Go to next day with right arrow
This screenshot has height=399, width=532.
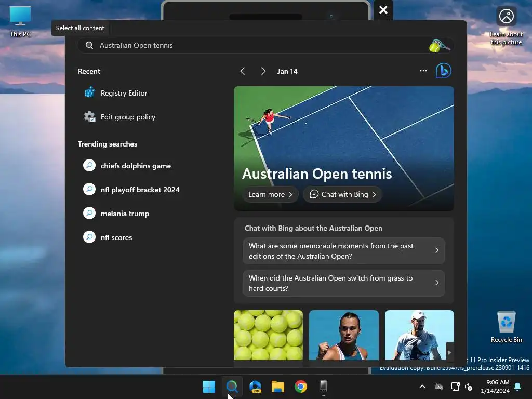pos(263,71)
